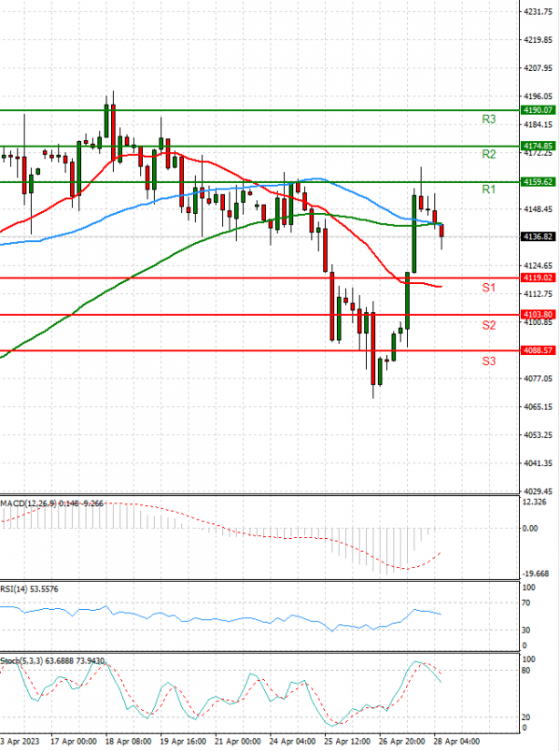Click the 4148.45 price axis value
The width and height of the screenshot is (560, 751).
(x=538, y=209)
